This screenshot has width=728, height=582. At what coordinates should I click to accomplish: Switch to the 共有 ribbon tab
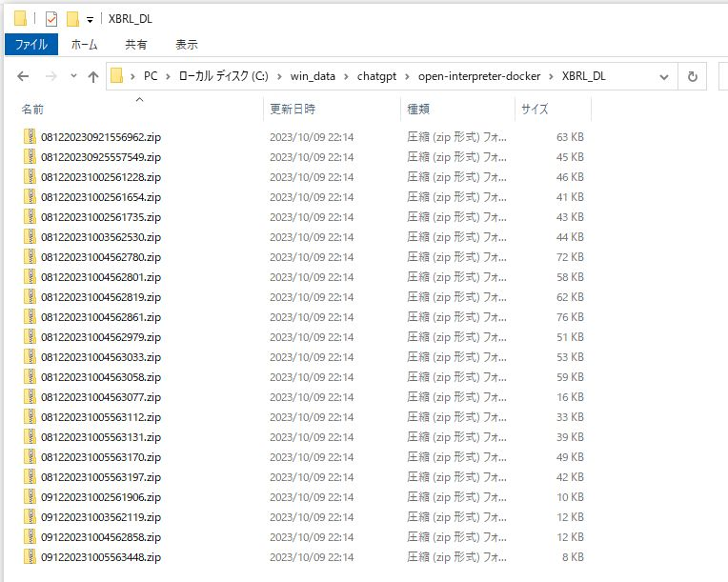click(x=136, y=45)
